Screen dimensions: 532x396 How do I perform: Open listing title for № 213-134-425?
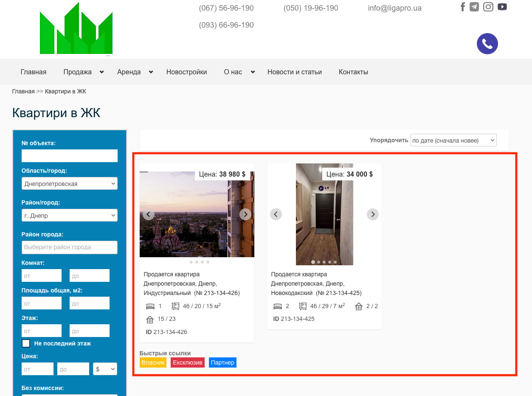(316, 284)
